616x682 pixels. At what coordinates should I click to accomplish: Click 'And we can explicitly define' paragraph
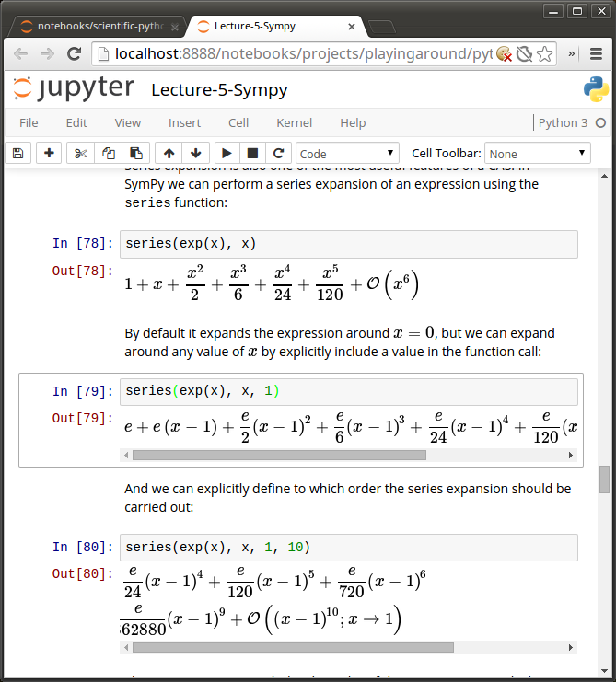347,498
